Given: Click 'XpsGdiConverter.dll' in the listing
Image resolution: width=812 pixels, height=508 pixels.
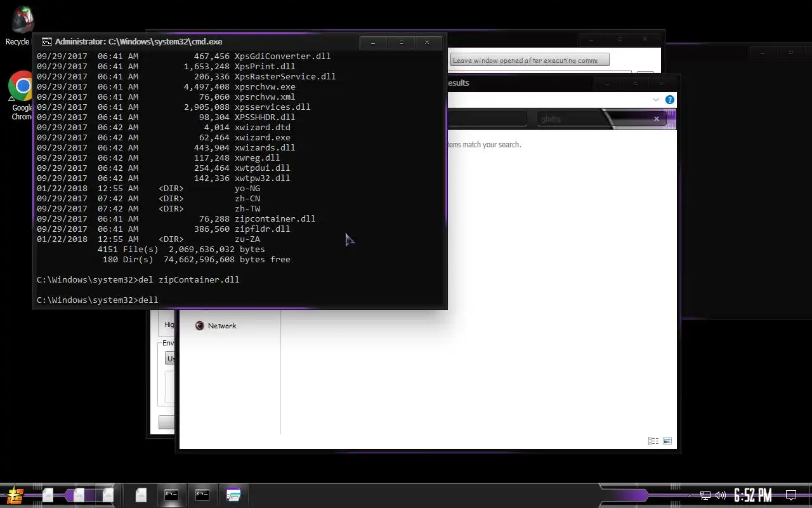Looking at the screenshot, I should [282, 56].
